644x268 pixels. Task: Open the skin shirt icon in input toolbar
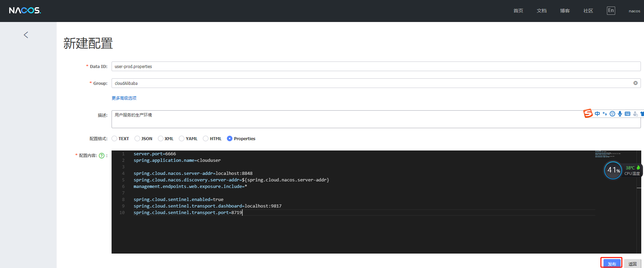click(642, 114)
